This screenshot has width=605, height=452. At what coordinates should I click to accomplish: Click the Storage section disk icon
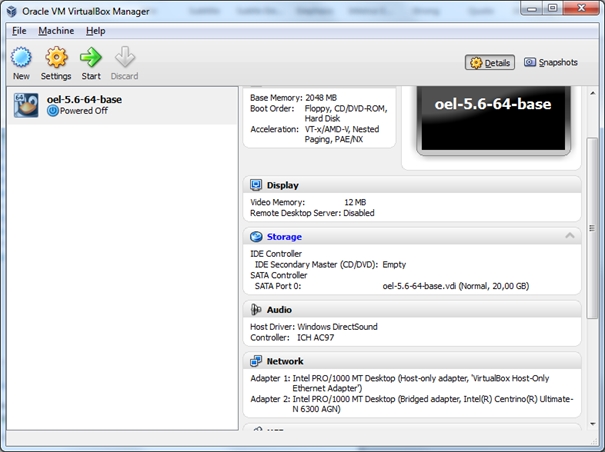(256, 237)
